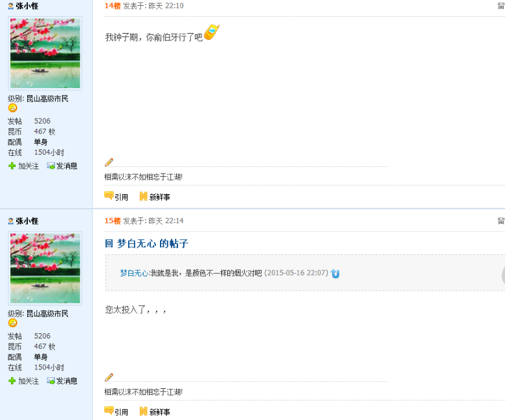Click the 回 梦白无心 的帖子 heading

click(146, 243)
